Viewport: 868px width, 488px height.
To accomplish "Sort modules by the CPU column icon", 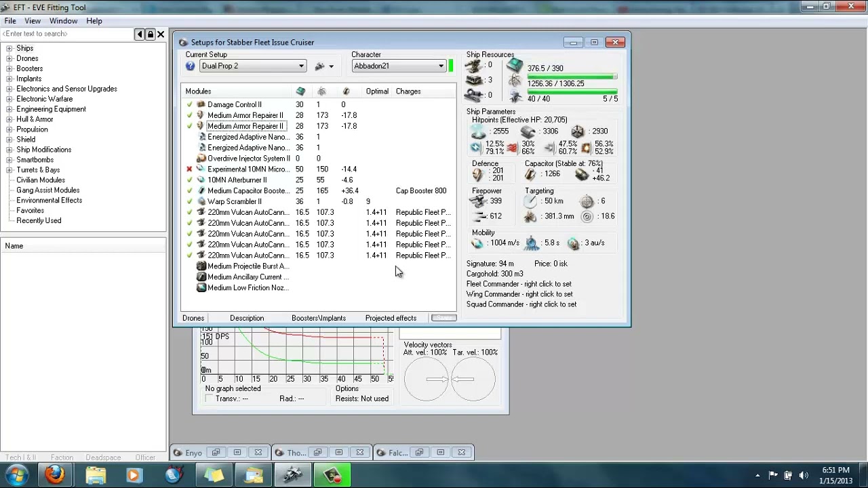I will (x=301, y=91).
